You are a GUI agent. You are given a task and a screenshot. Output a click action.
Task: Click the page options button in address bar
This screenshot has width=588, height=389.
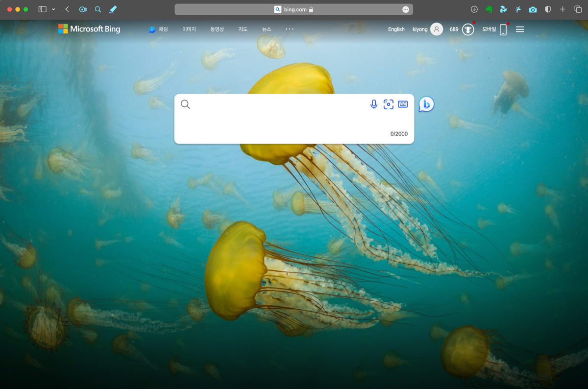tap(405, 9)
